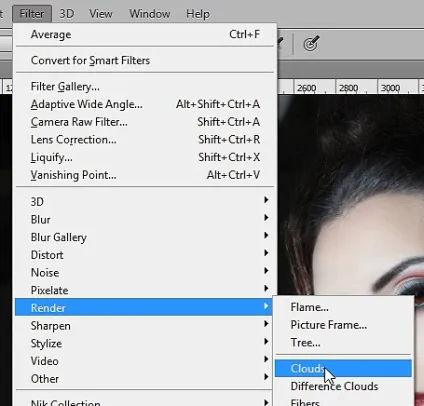Expand the Other submenu

click(145, 379)
